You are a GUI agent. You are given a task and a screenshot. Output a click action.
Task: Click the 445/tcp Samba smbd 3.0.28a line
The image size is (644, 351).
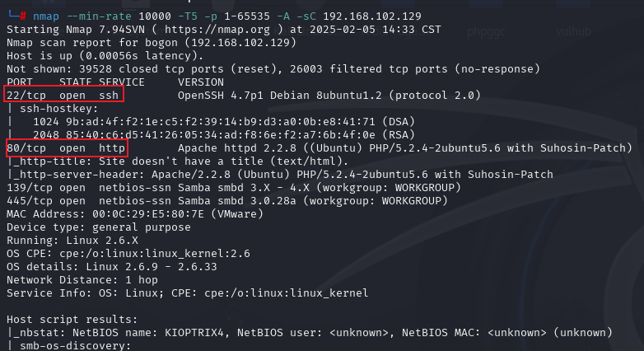(x=227, y=201)
